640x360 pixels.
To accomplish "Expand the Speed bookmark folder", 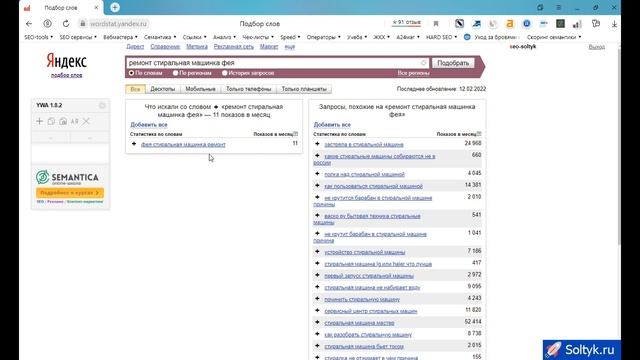I will tap(290, 37).
